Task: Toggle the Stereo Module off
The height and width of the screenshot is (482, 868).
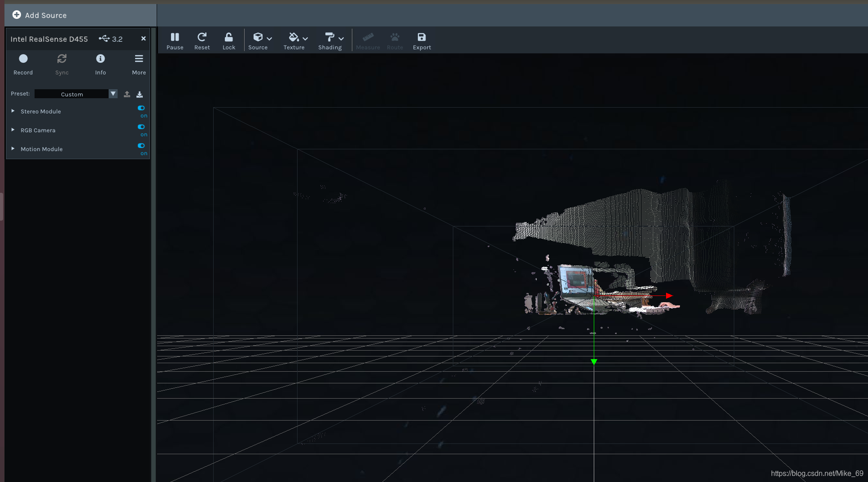Action: tap(141, 108)
